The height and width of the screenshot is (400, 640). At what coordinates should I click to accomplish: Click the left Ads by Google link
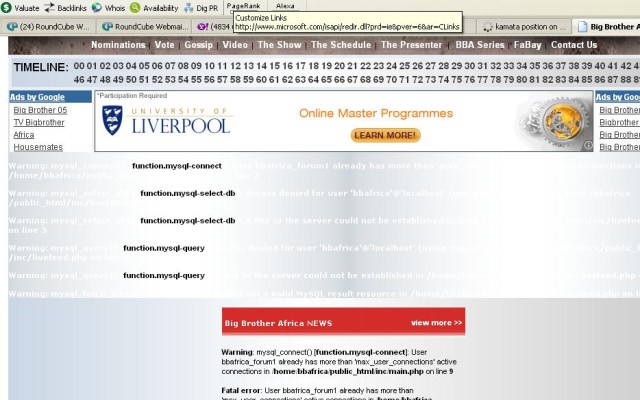point(37,97)
